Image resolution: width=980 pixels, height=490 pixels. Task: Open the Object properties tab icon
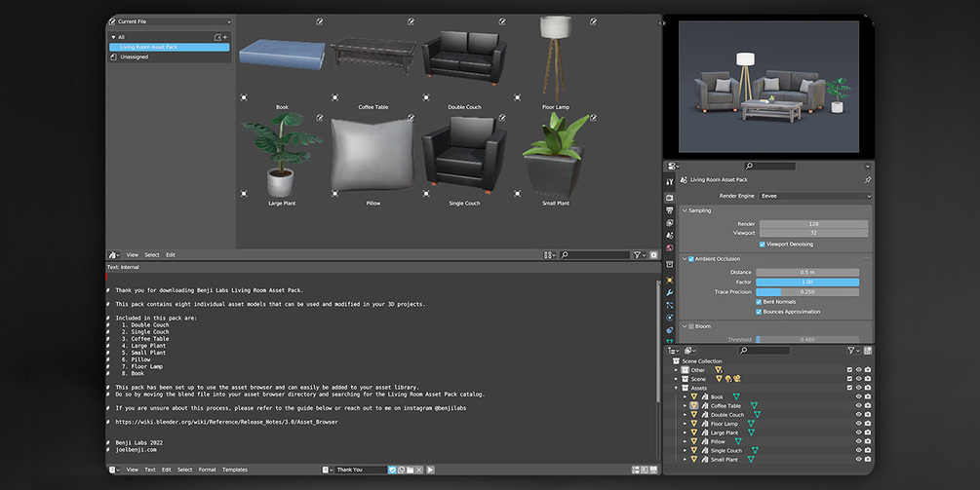pyautogui.click(x=669, y=281)
